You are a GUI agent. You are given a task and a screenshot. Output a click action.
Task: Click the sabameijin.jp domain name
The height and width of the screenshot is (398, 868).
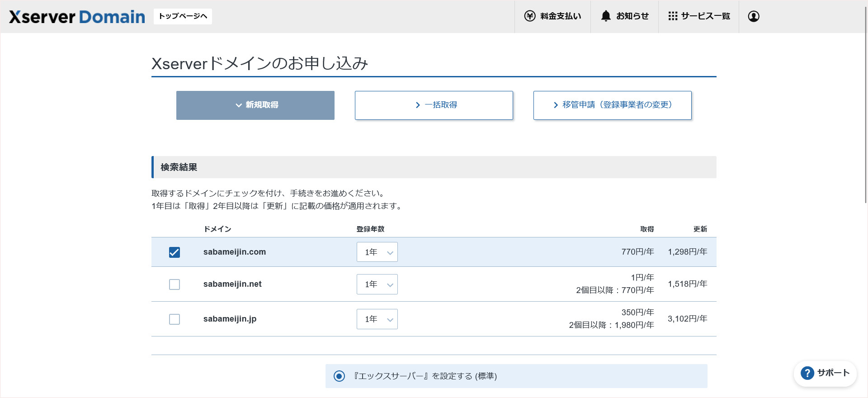coord(230,319)
